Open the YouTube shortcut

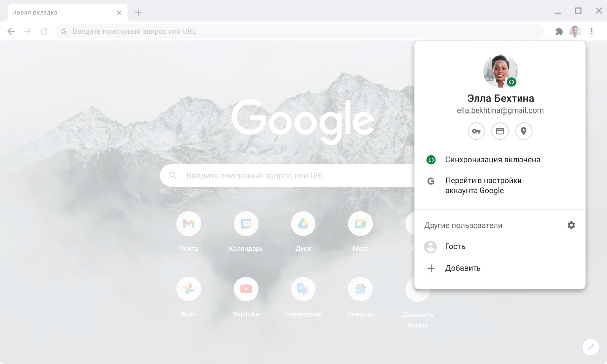tap(246, 289)
